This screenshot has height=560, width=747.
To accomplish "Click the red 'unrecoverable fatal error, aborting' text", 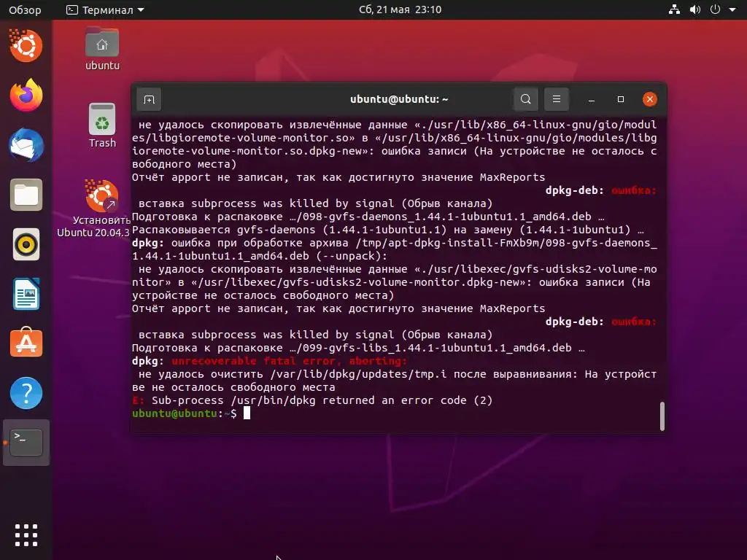I will coord(289,361).
